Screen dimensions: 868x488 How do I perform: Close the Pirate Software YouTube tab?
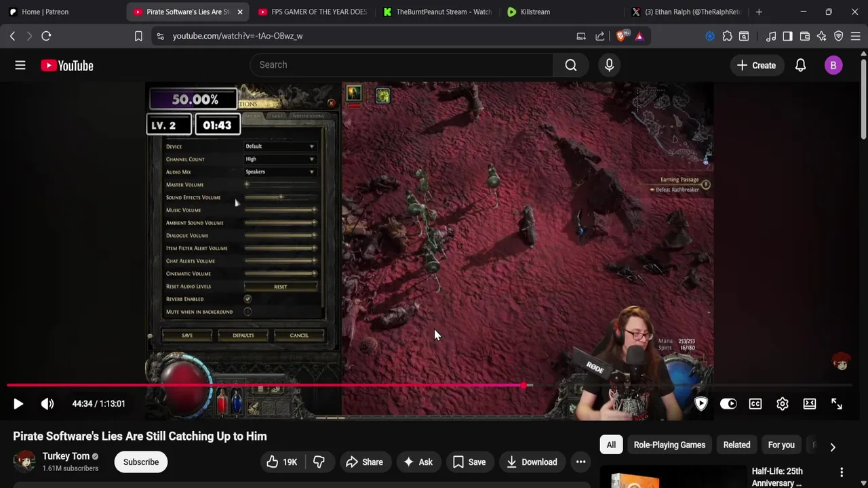click(x=239, y=12)
